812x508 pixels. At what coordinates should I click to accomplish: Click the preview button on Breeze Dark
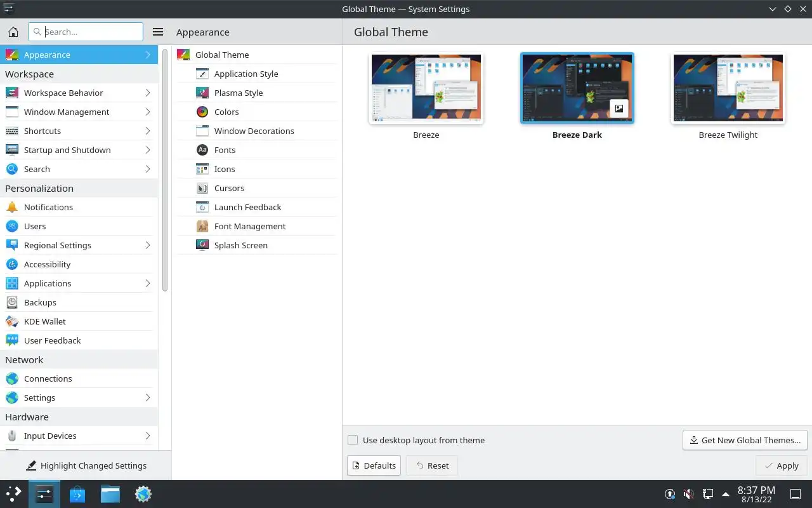click(619, 109)
